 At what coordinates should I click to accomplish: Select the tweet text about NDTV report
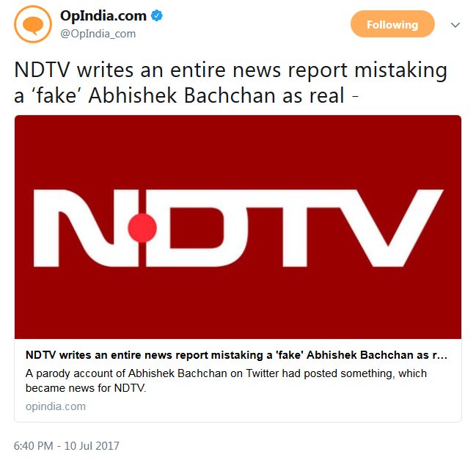tap(231, 83)
